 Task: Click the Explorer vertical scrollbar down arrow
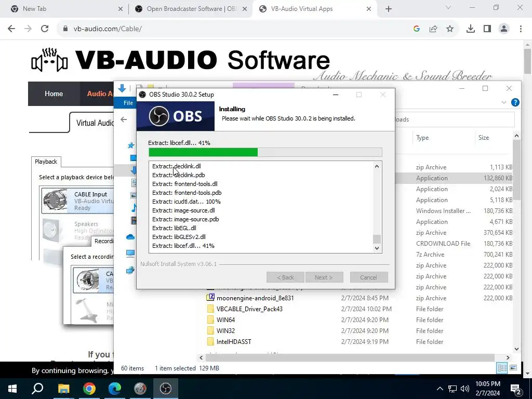coord(517,349)
